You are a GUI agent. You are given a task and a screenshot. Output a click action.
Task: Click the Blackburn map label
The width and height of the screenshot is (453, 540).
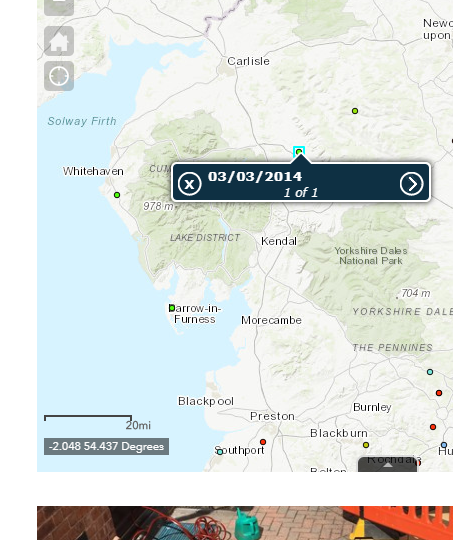point(339,433)
